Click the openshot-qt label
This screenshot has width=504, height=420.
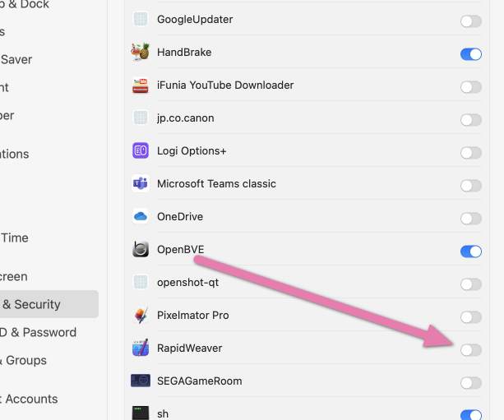click(x=187, y=283)
